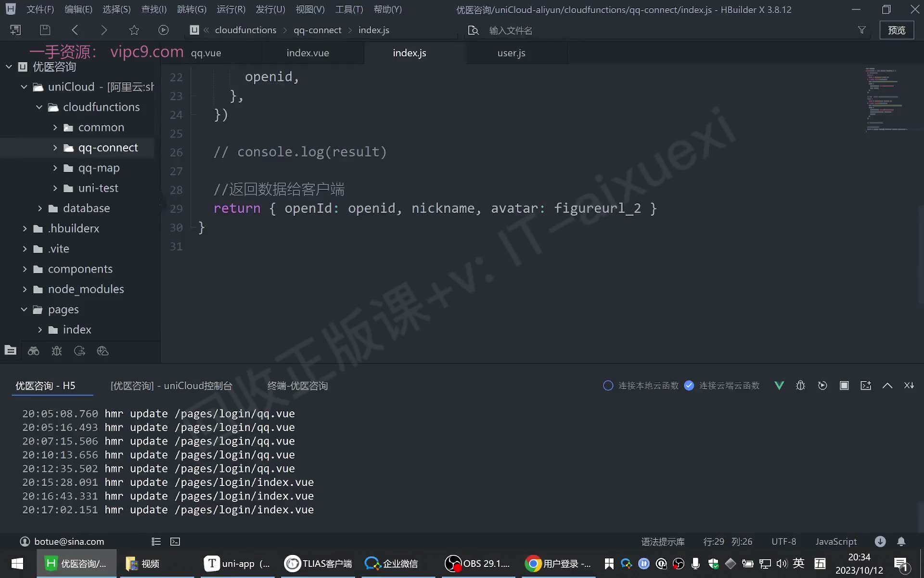Screen dimensions: 924x578
Task: Click cloudfunctions in the breadcrumb path
Action: [245, 30]
